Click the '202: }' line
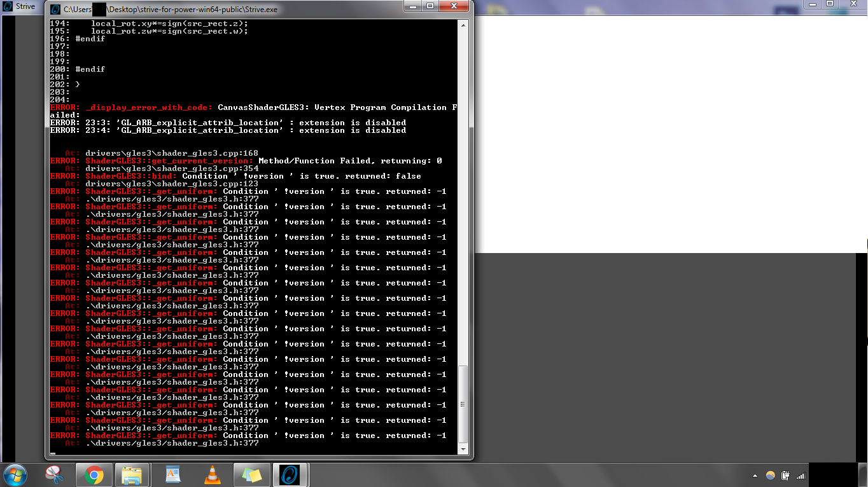 pyautogui.click(x=65, y=85)
